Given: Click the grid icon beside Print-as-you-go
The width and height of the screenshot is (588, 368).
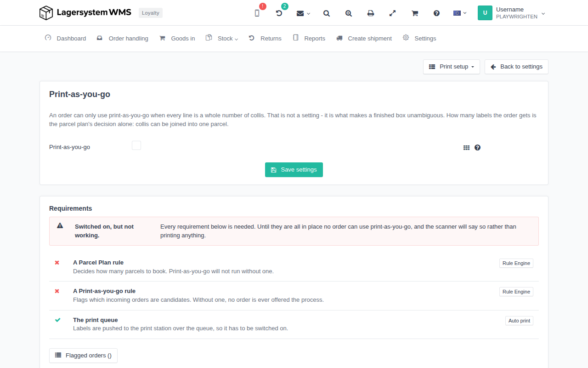Looking at the screenshot, I should 466,148.
